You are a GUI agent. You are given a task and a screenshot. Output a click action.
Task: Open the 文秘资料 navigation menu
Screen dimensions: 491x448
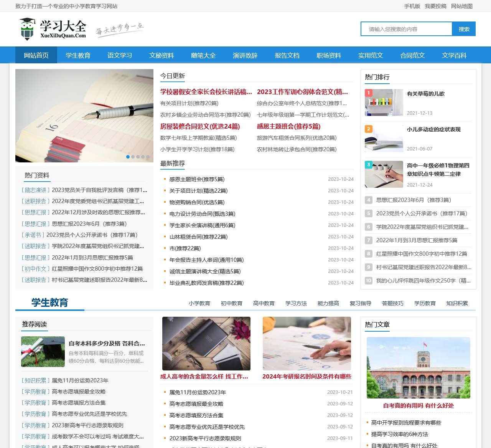(161, 55)
